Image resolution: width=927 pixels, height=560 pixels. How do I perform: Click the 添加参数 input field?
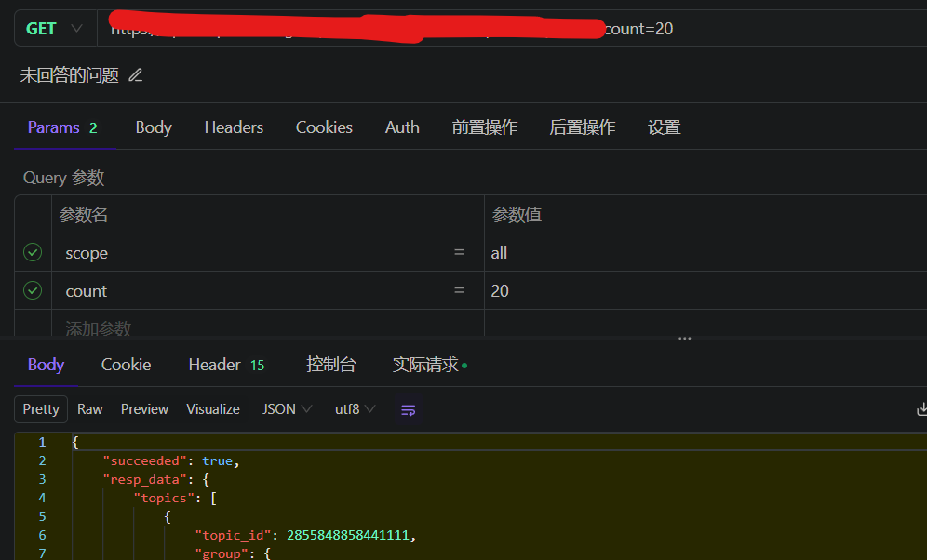click(x=251, y=327)
